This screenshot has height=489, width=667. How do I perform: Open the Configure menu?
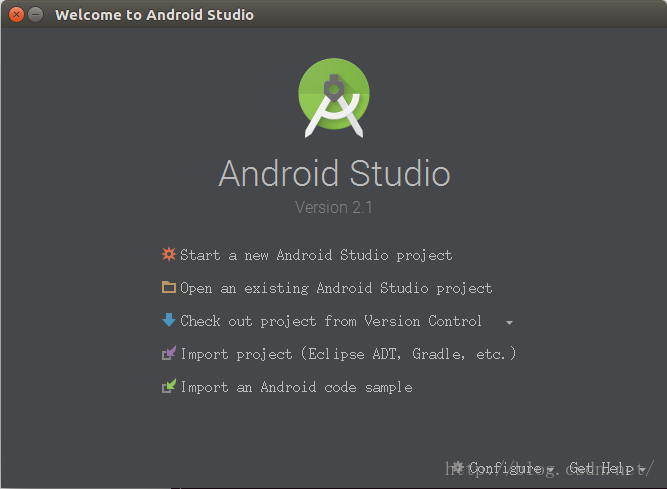505,468
